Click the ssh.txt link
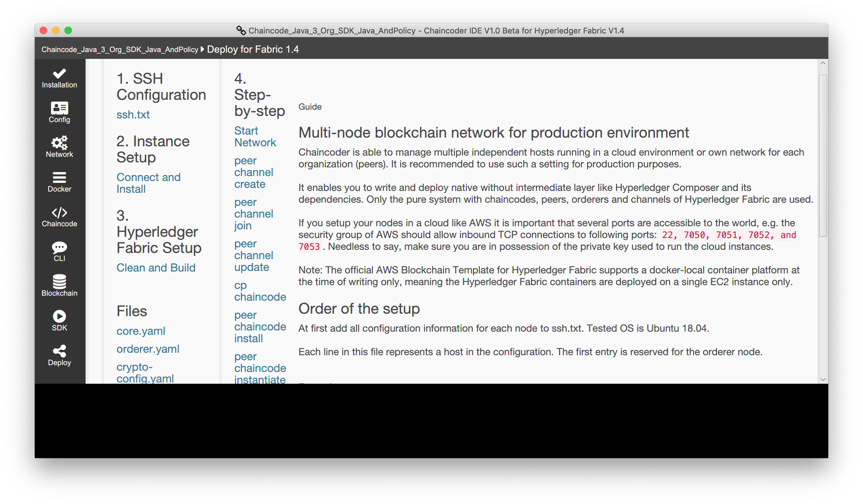Image resolution: width=863 pixels, height=504 pixels. (133, 115)
